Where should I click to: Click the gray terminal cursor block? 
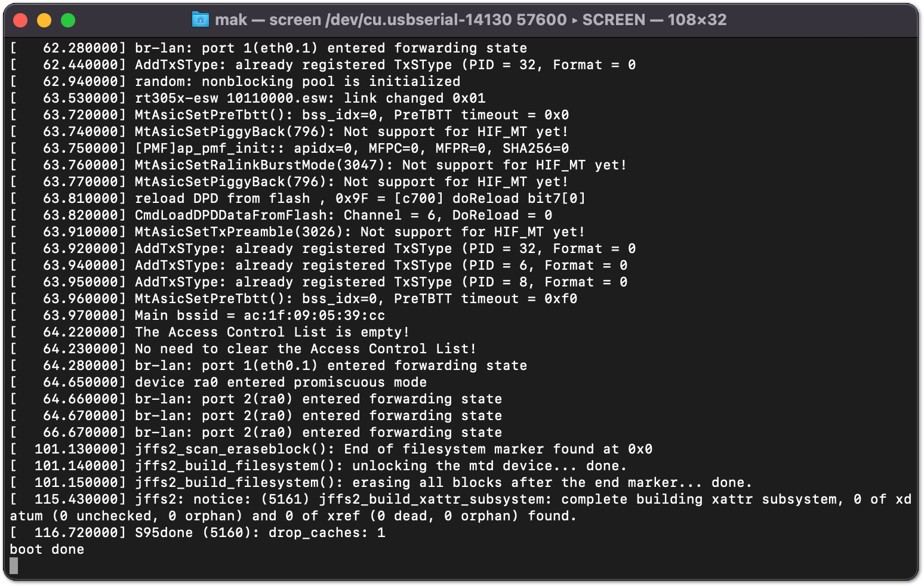14,566
